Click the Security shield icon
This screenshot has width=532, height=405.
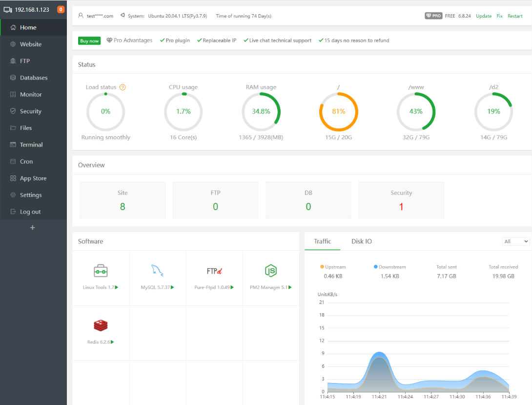(x=13, y=111)
